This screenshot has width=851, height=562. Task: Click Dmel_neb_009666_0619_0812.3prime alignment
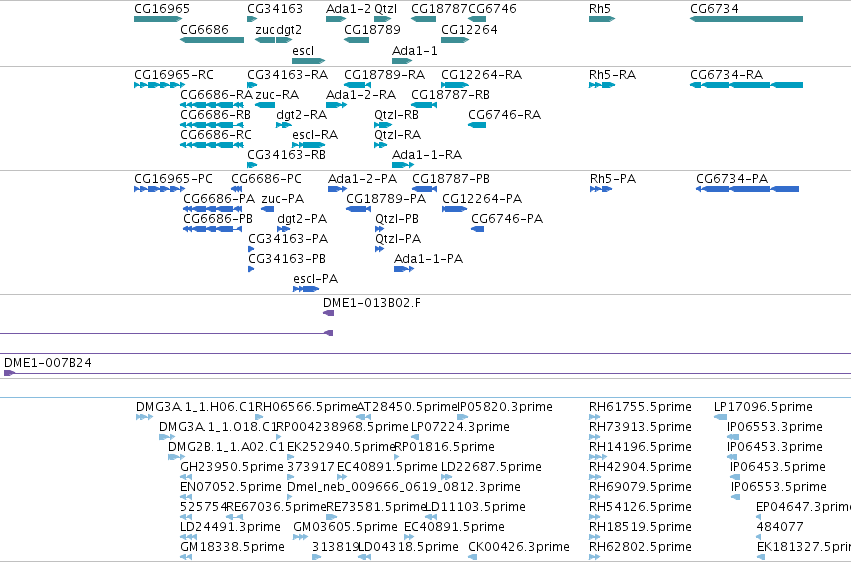coord(290,497)
